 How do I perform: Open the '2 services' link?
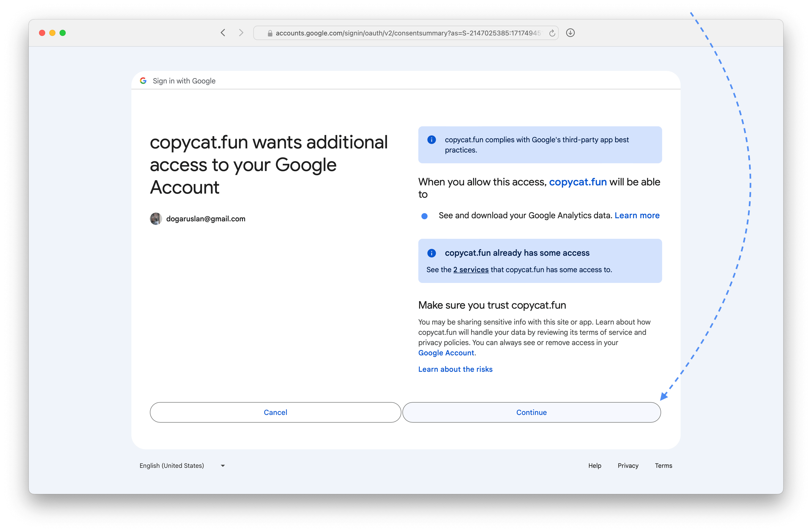[470, 270]
